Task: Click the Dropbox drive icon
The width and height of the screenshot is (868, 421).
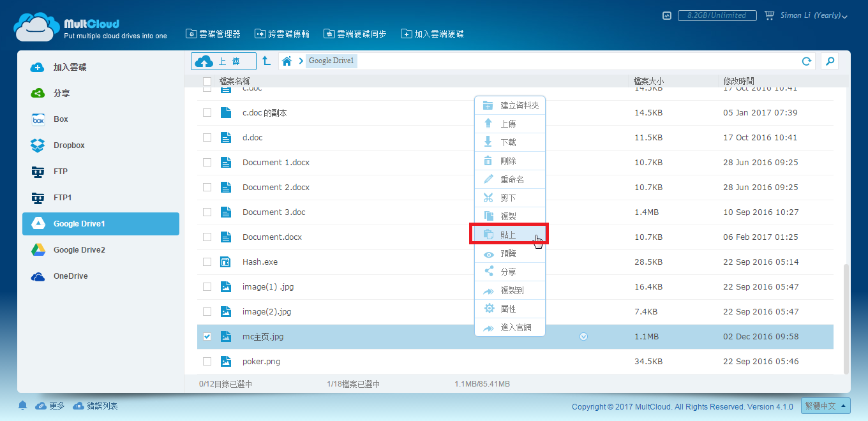Action: 38,145
